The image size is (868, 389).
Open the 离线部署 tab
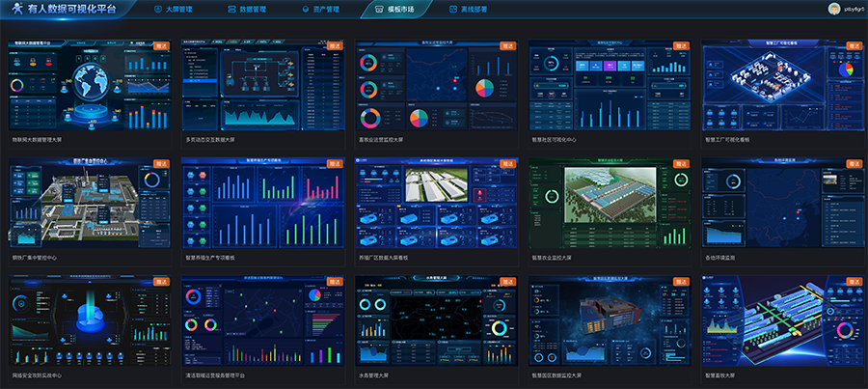(x=469, y=10)
